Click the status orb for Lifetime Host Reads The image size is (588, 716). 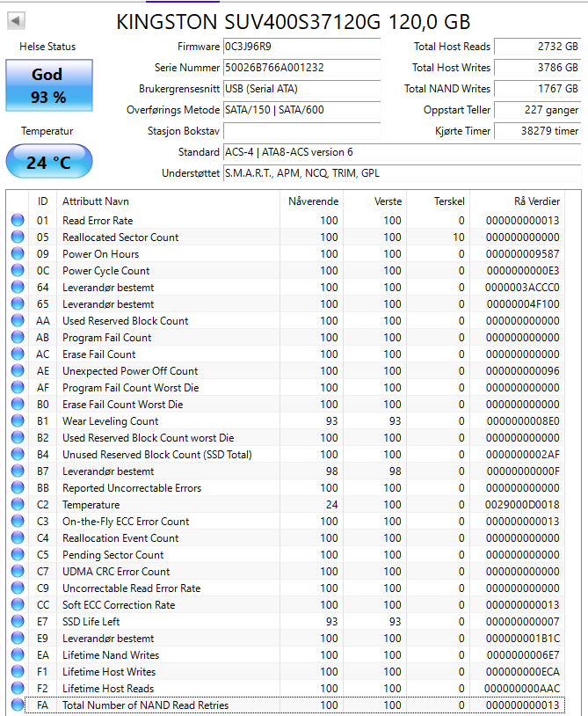click(x=18, y=688)
